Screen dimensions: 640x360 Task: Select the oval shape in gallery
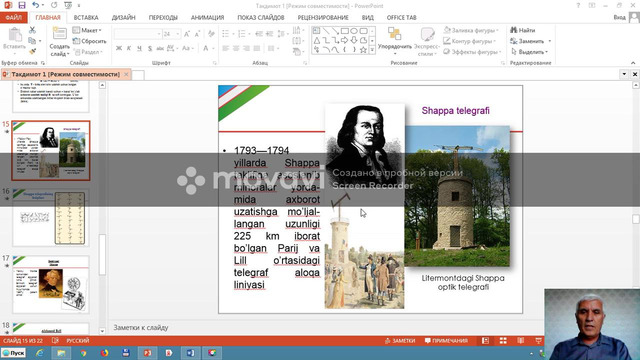354,31
